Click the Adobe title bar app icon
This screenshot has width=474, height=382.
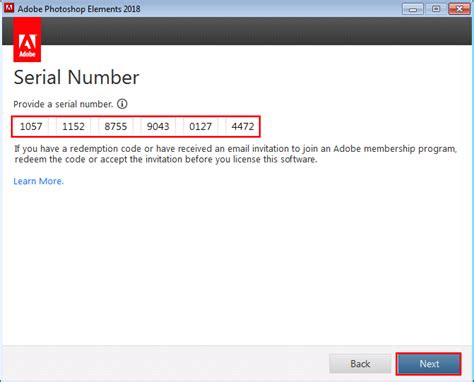[x=9, y=8]
